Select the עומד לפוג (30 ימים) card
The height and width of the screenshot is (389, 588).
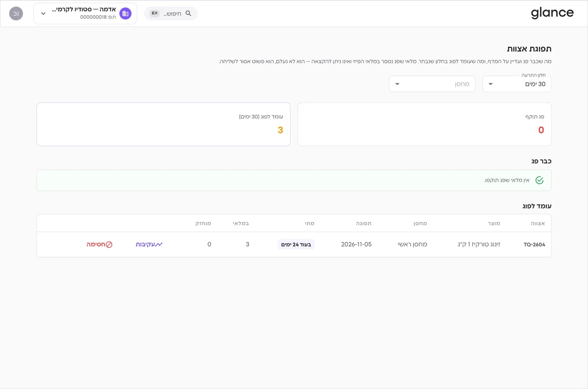164,124
